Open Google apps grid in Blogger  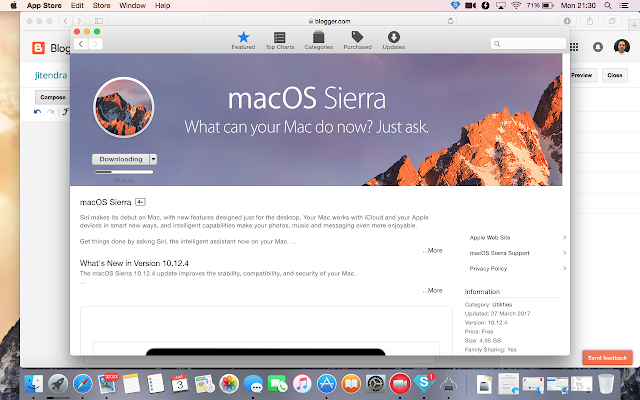click(574, 47)
